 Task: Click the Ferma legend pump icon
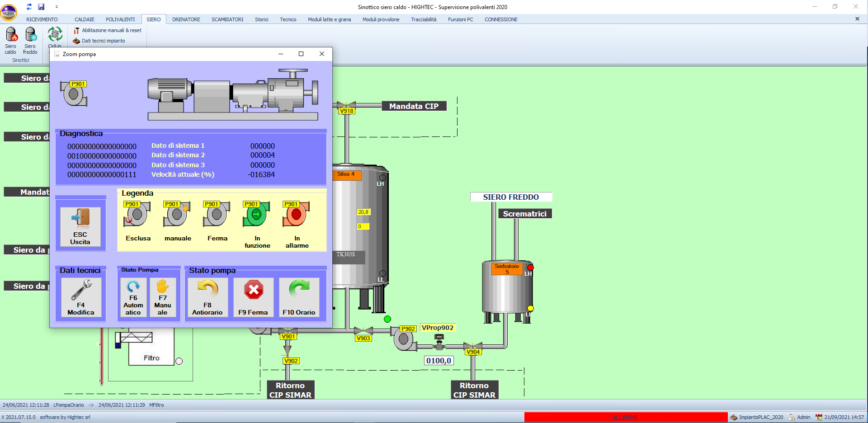coord(217,214)
